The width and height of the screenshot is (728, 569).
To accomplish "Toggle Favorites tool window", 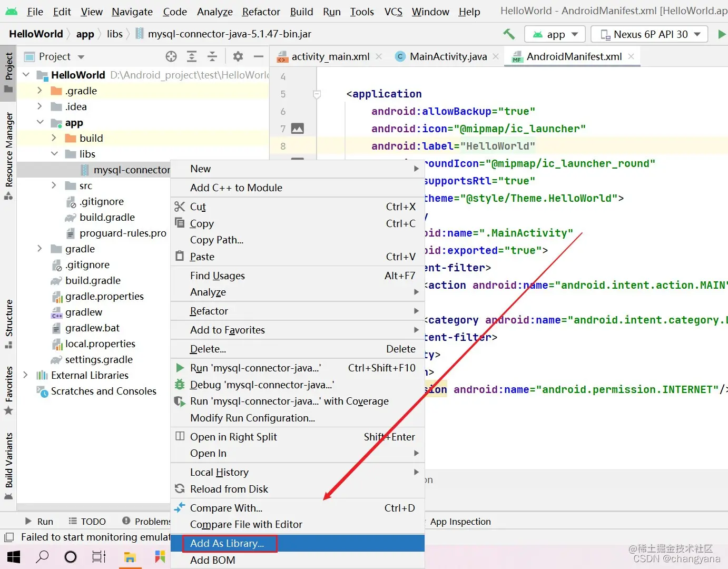I will [x=8, y=390].
